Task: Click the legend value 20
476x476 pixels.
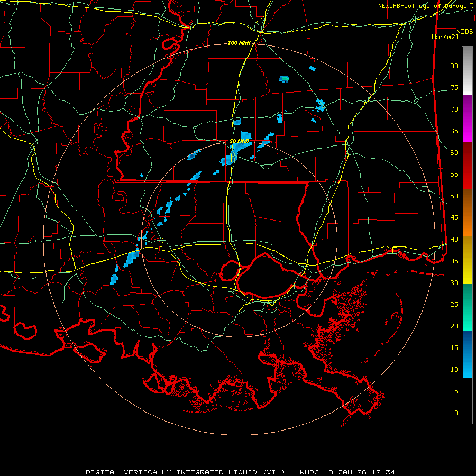Action: 454,326
